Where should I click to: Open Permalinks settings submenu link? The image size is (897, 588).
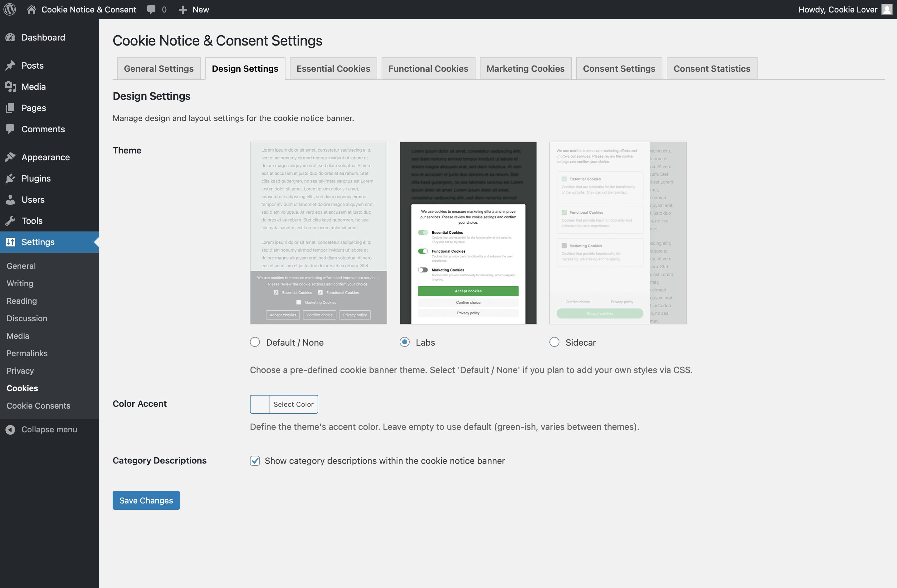pos(27,353)
